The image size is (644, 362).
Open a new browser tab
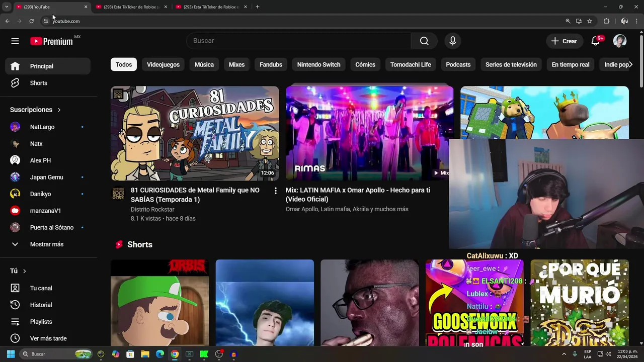pyautogui.click(x=257, y=7)
